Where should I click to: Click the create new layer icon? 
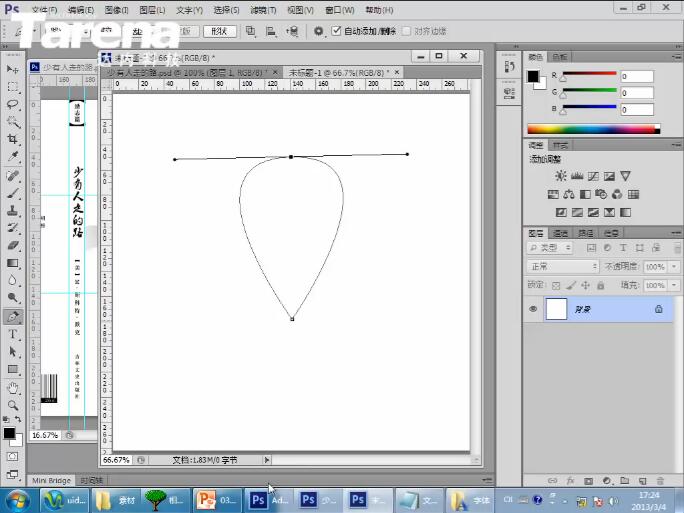click(x=643, y=481)
